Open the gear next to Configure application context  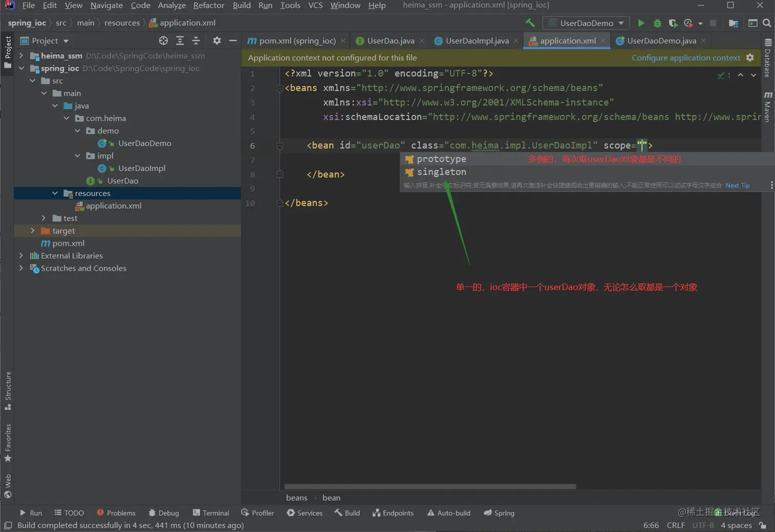point(750,57)
